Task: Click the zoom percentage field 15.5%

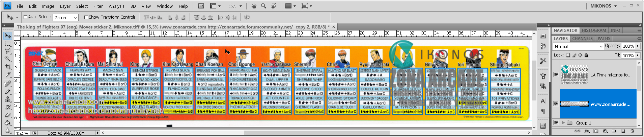Action: click(23, 133)
